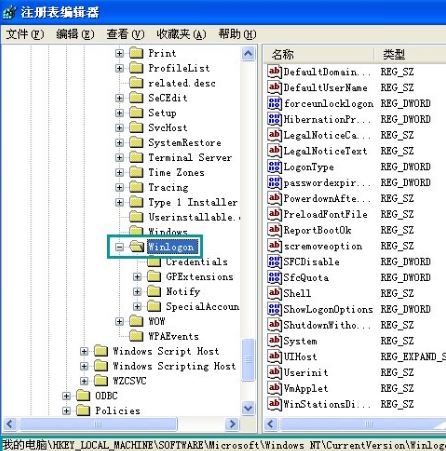Click the tree pane scroll left arrow
Image resolution: width=446 pixels, height=451 pixels.
(x=10, y=424)
